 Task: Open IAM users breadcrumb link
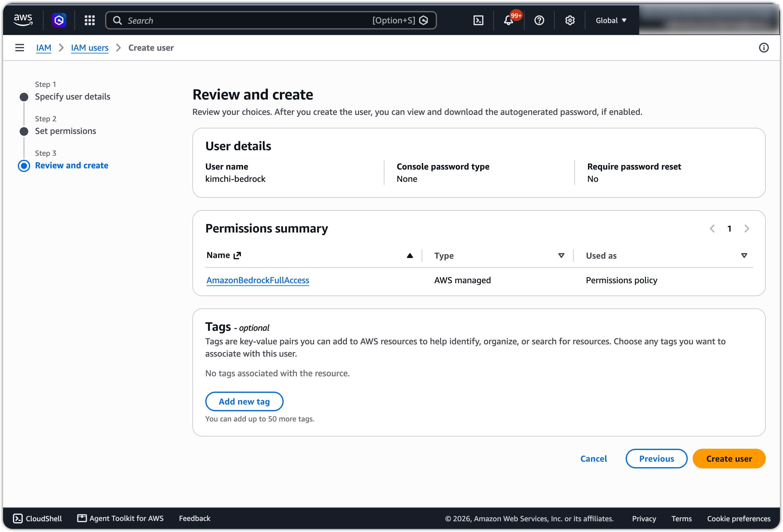coord(90,48)
